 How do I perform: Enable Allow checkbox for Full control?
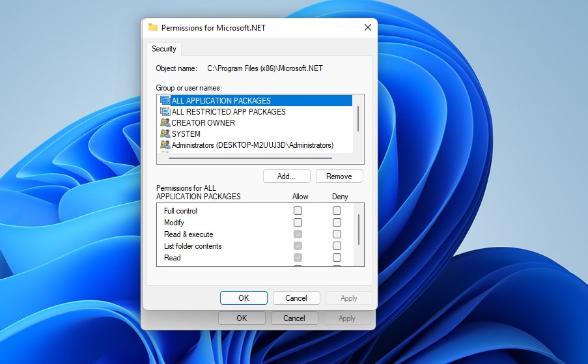tap(298, 211)
